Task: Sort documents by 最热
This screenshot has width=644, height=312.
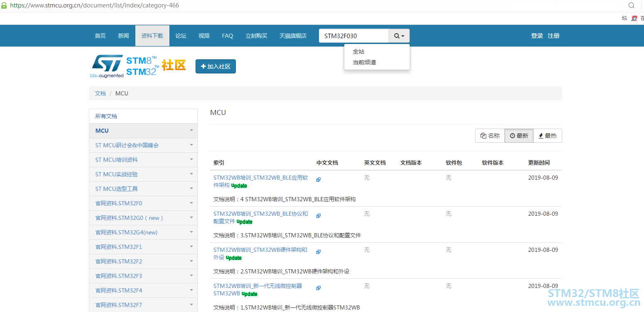Action: 548,136
